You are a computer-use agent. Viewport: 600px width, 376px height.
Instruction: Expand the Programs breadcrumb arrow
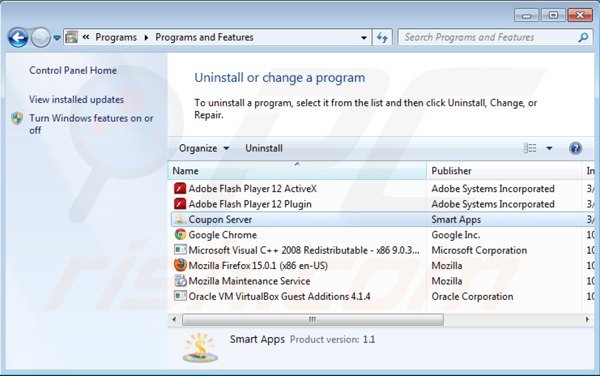coord(146,37)
